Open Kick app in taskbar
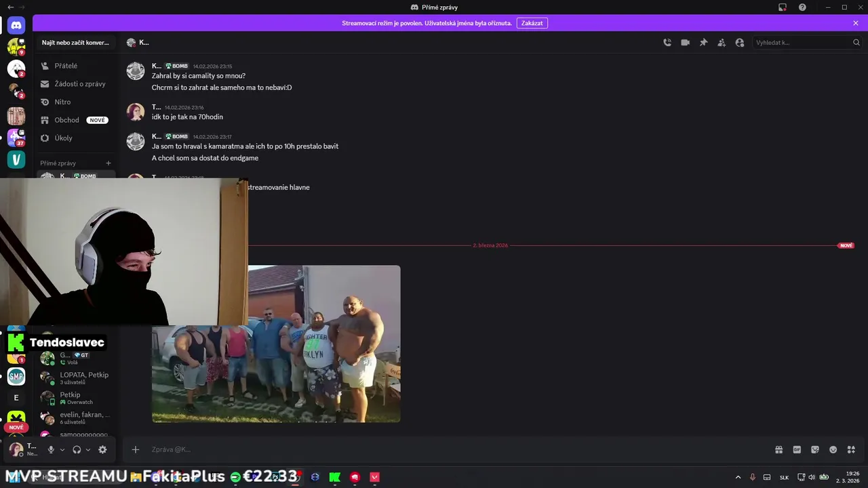The image size is (868, 488). pyautogui.click(x=335, y=477)
